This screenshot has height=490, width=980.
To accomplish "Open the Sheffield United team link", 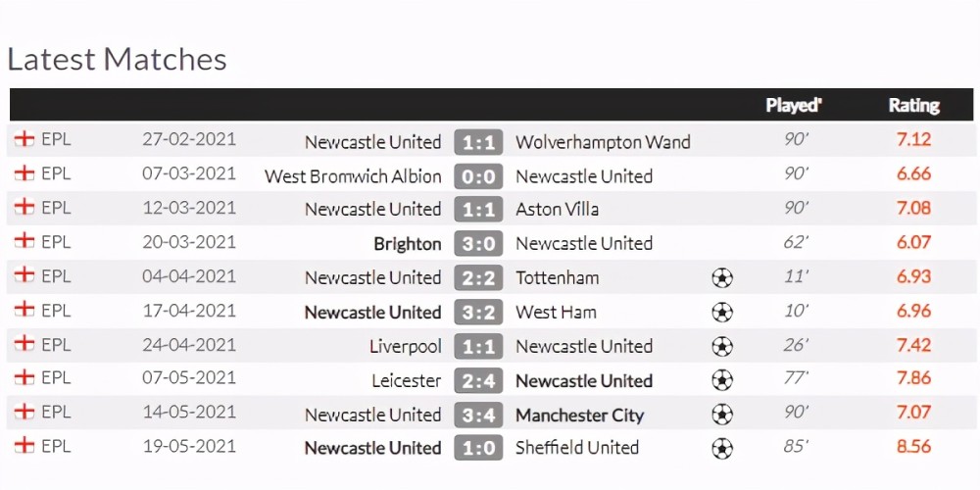I will click(x=577, y=448).
